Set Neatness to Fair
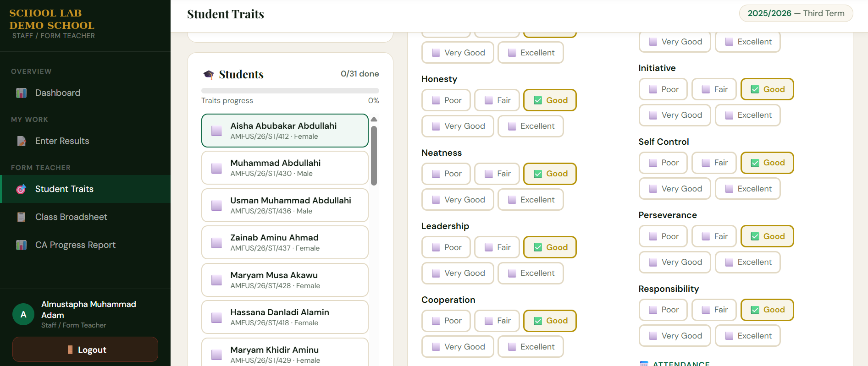Viewport: 868px width, 366px height. 497,174
